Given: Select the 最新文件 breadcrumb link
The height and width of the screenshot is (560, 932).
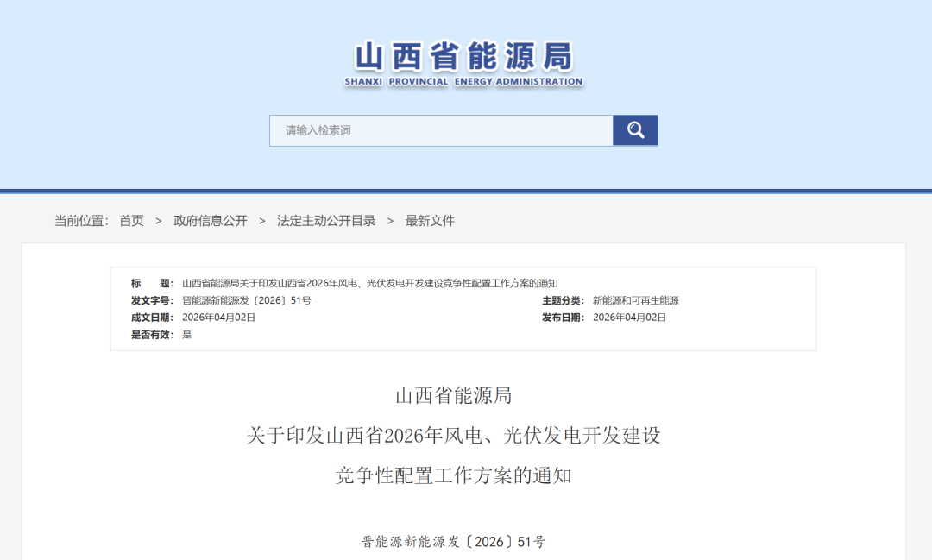Looking at the screenshot, I should tap(430, 221).
